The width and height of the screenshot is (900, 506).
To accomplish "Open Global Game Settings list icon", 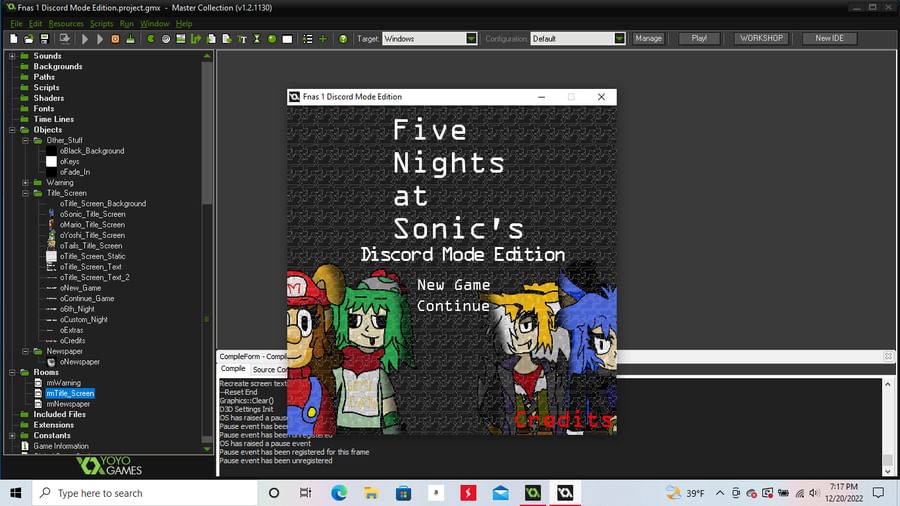I will click(x=308, y=39).
